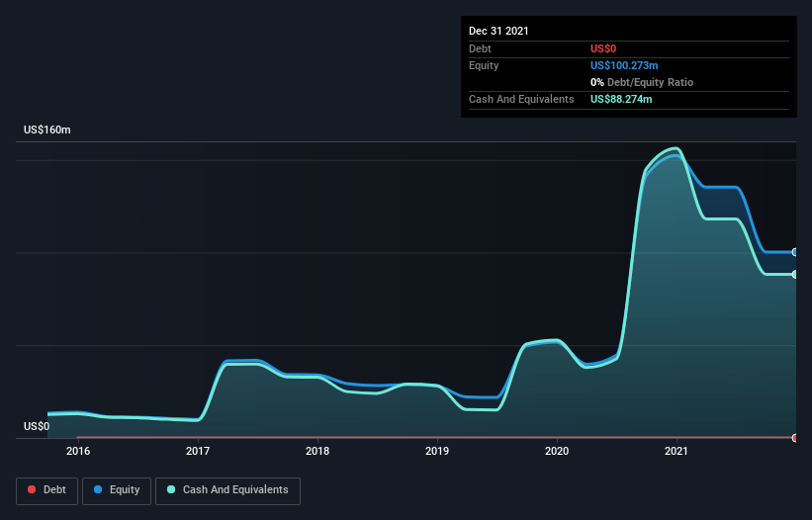Click the Debt row label in tooltip
Screen dimensions: 812x520
click(x=480, y=48)
